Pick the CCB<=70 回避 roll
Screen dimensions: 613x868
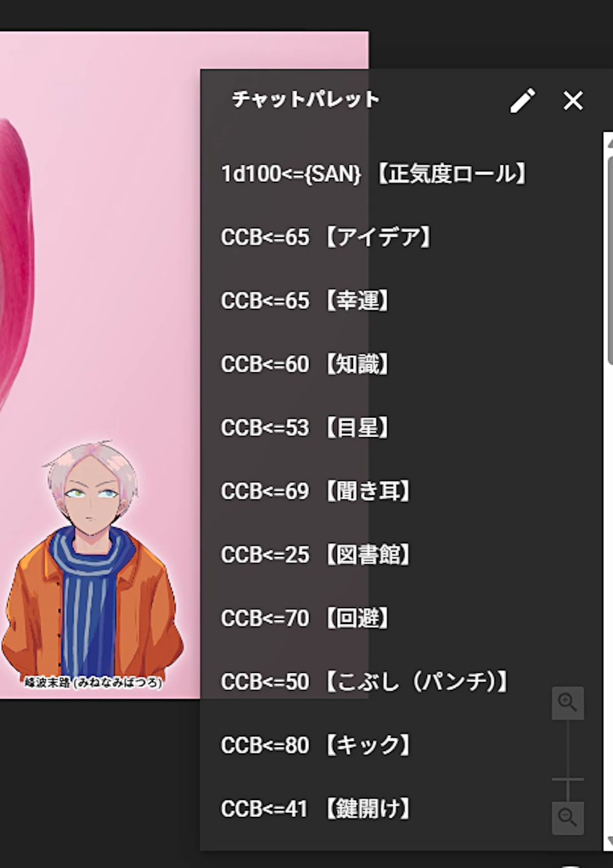coord(401,618)
